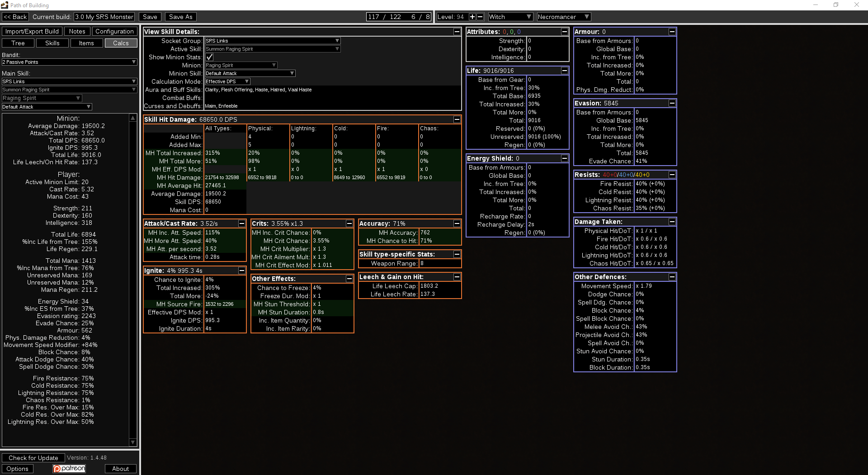Collapse the Ignite section
This screenshot has height=475, width=868.
(242, 271)
